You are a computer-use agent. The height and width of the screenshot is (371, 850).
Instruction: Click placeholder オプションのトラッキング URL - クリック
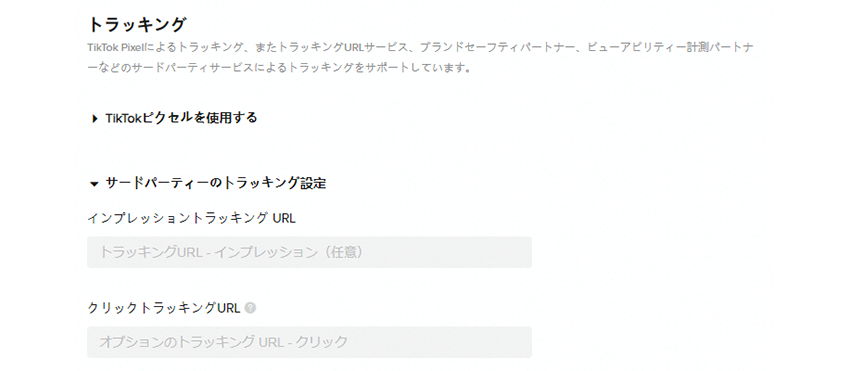223,342
